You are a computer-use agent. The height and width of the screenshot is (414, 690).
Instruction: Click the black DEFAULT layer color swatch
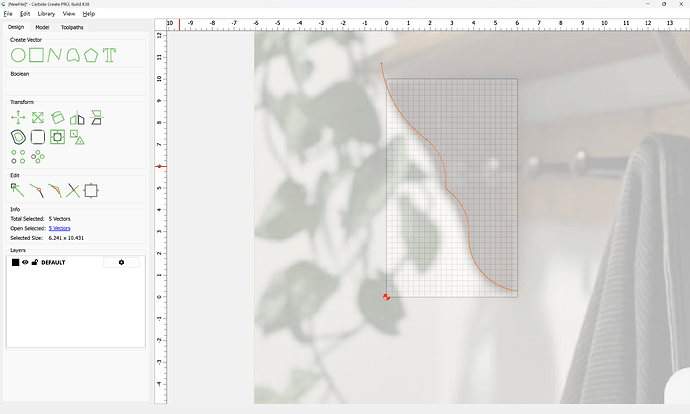point(16,262)
